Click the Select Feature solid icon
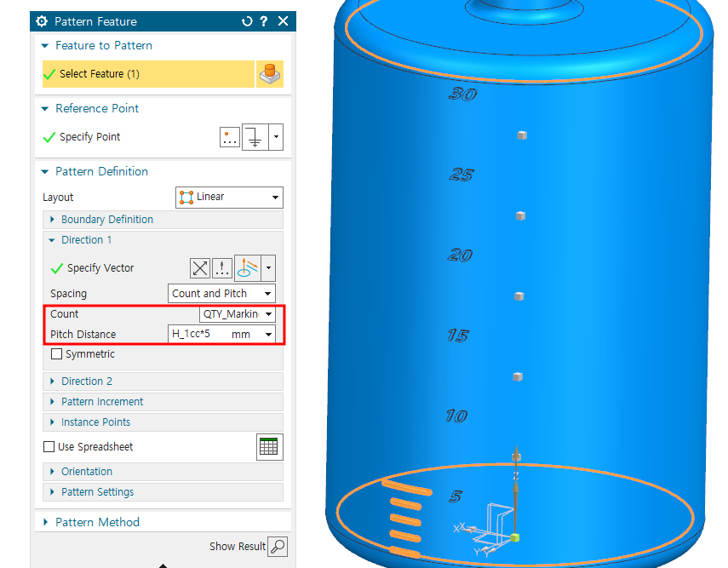The height and width of the screenshot is (568, 728). 269,75
